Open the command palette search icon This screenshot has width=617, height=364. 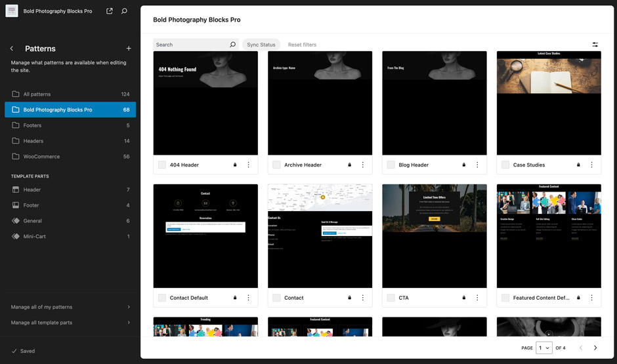124,11
